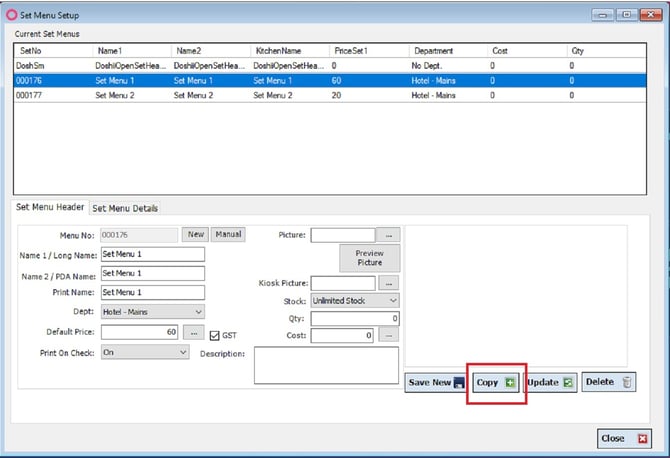670x458 pixels.
Task: Minimize the Set Menu Setup window
Action: tap(603, 15)
